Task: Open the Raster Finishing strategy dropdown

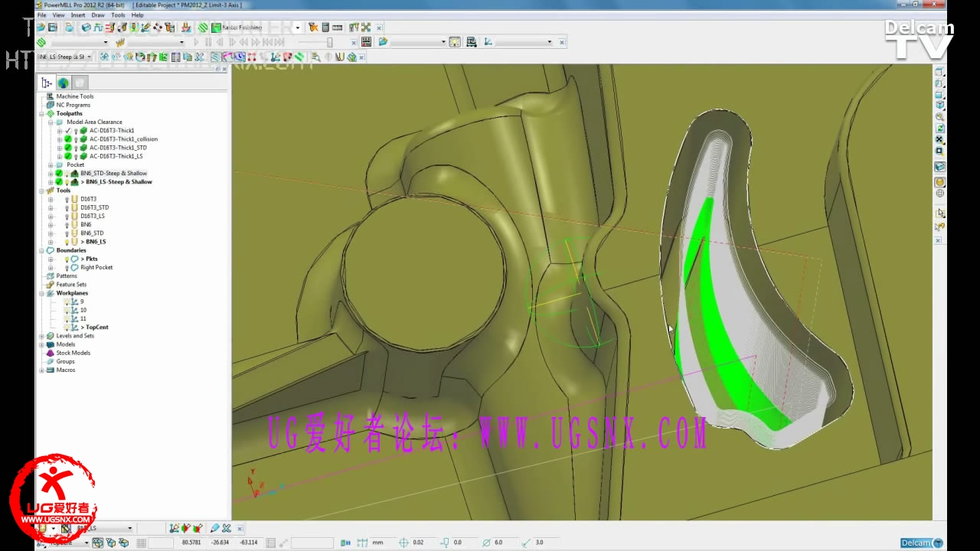Action: 297,28
